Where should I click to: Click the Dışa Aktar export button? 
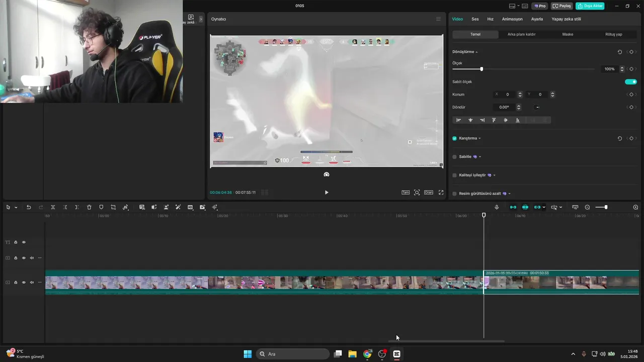pos(590,6)
